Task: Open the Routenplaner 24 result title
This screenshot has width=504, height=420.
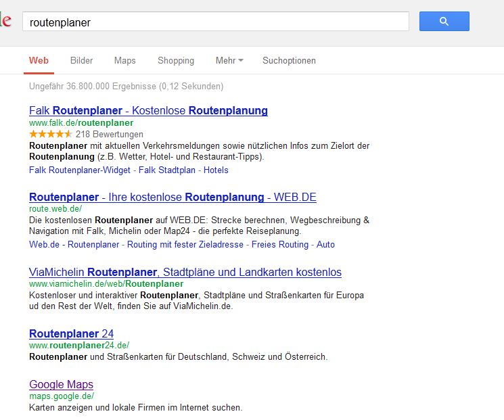Action: pyautogui.click(x=71, y=333)
